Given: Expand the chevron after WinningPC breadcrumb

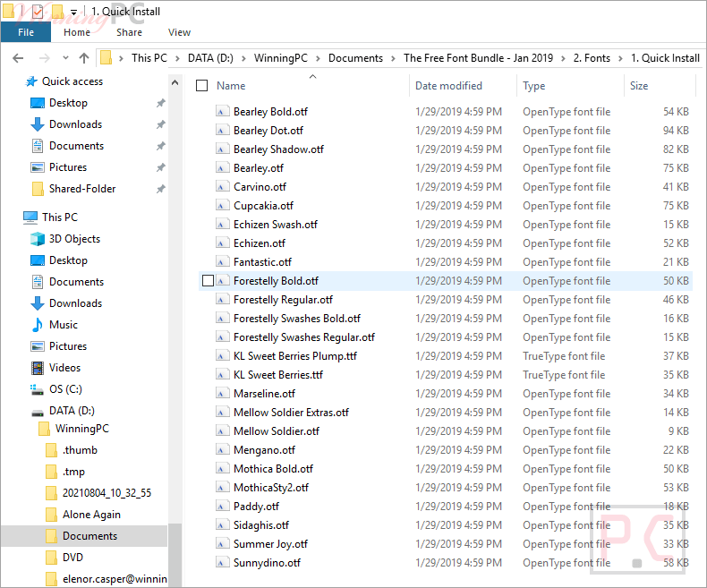Looking at the screenshot, I should pos(318,58).
